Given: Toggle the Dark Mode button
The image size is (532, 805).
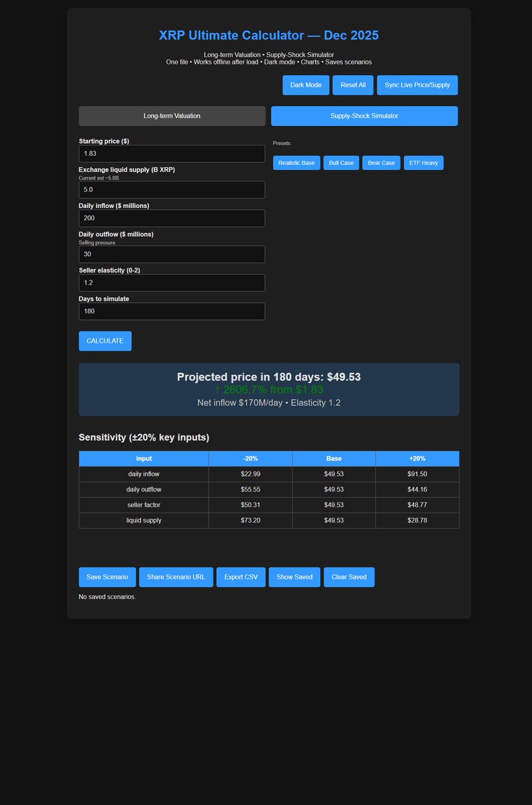Looking at the screenshot, I should coord(306,85).
